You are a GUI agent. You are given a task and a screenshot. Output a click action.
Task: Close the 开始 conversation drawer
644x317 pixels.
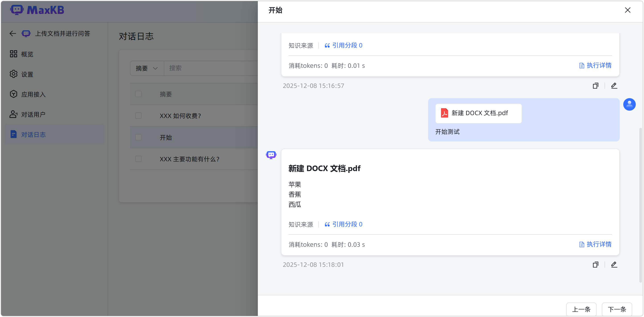[628, 10]
